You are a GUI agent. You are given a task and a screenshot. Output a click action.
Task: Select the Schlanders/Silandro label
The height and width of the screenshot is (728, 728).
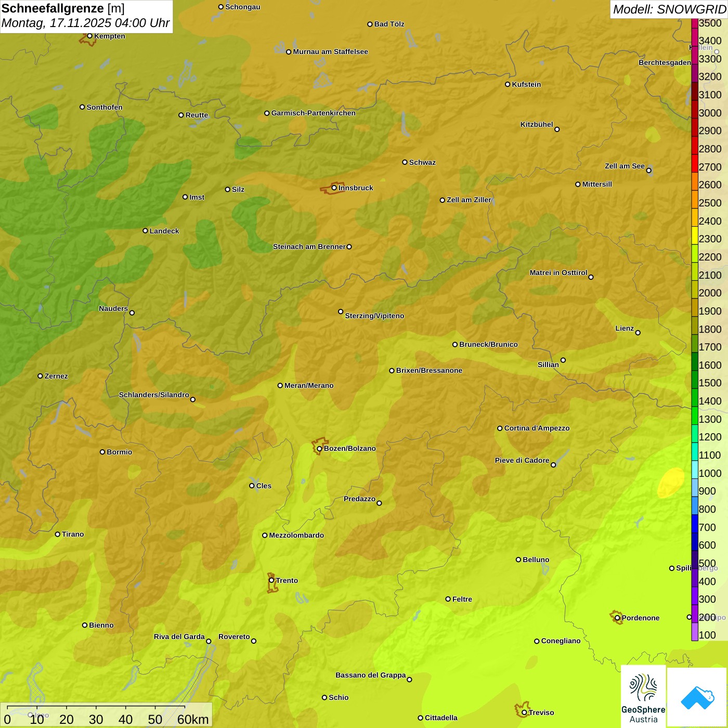coord(154,395)
